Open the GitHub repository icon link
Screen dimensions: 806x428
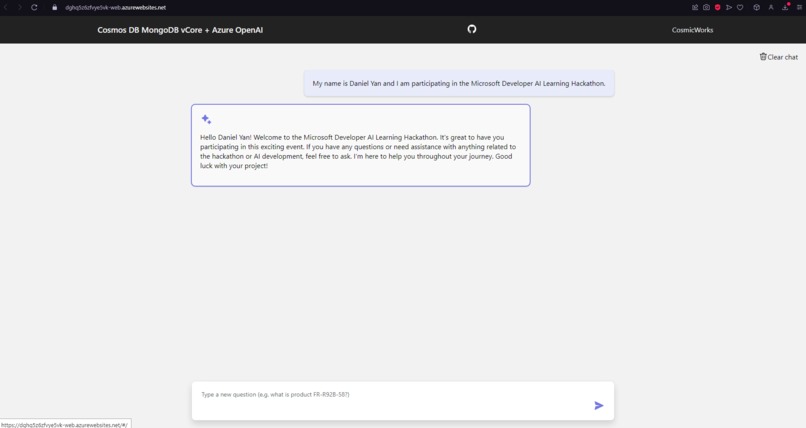(x=471, y=29)
